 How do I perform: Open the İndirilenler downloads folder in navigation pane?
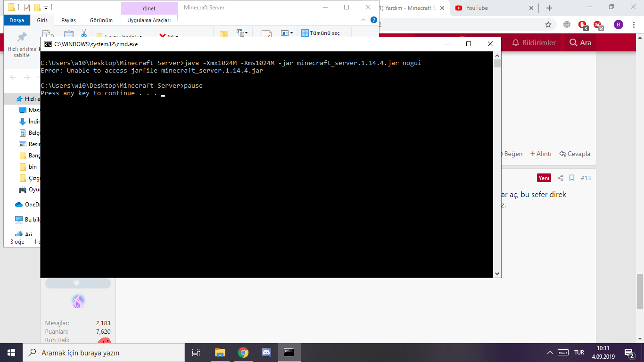point(29,122)
